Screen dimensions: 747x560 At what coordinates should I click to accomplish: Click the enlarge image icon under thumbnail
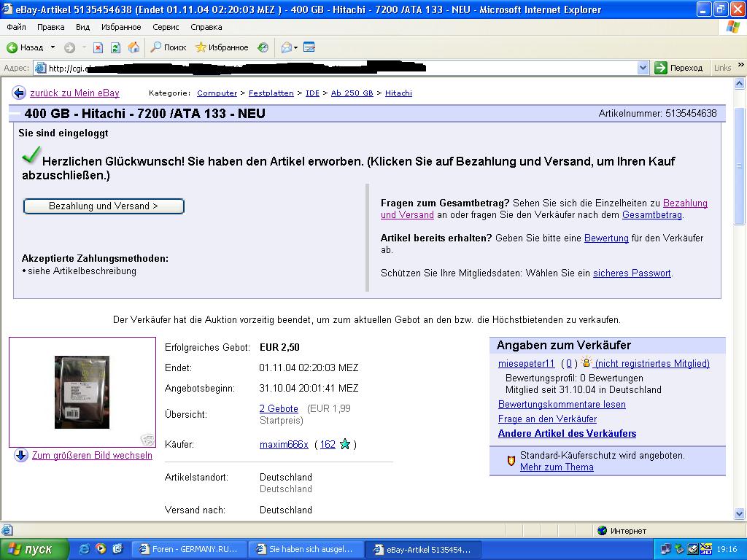(x=147, y=439)
